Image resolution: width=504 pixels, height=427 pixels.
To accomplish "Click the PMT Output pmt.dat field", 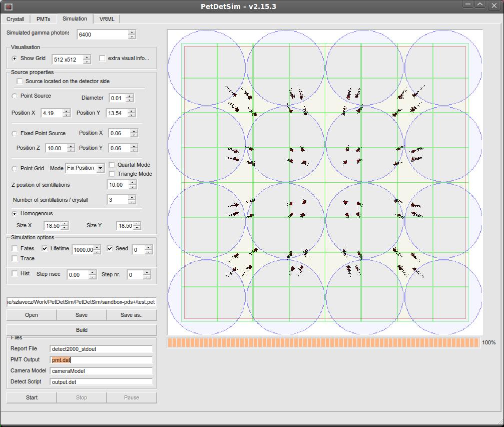I will [x=101, y=360].
